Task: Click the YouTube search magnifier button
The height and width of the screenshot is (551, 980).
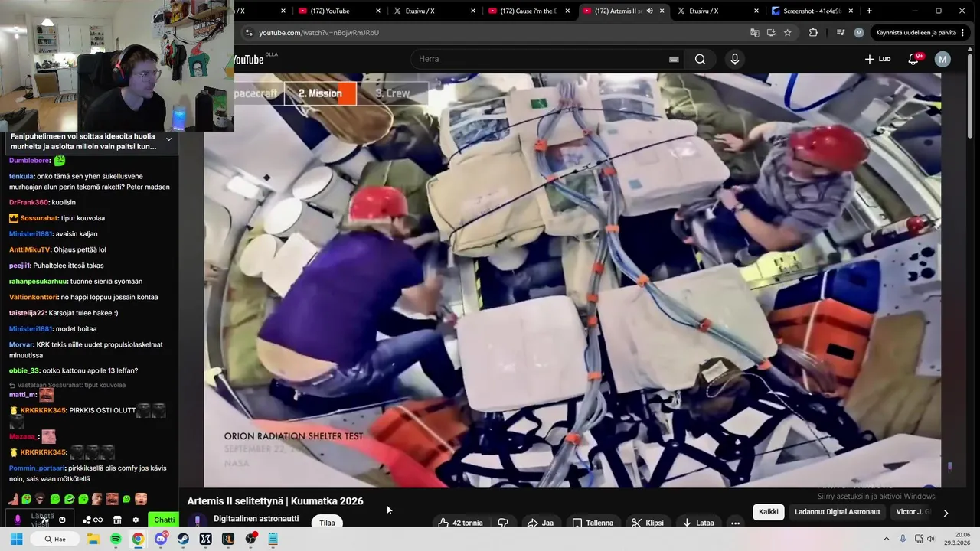Action: pos(700,59)
